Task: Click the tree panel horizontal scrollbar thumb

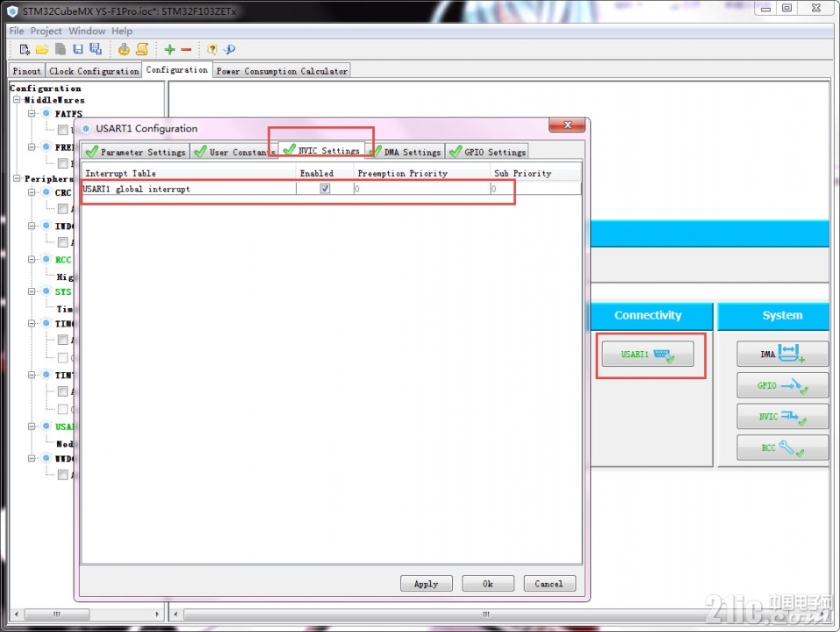Action: point(57,614)
